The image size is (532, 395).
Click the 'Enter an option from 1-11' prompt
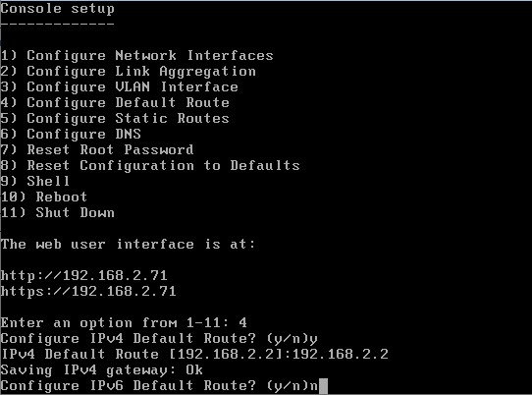110,322
